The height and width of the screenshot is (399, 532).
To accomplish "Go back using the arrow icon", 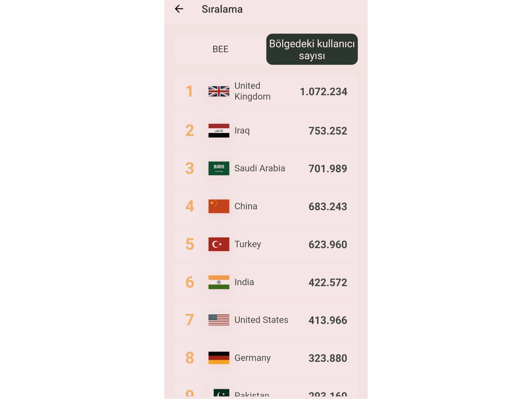I will click(179, 9).
